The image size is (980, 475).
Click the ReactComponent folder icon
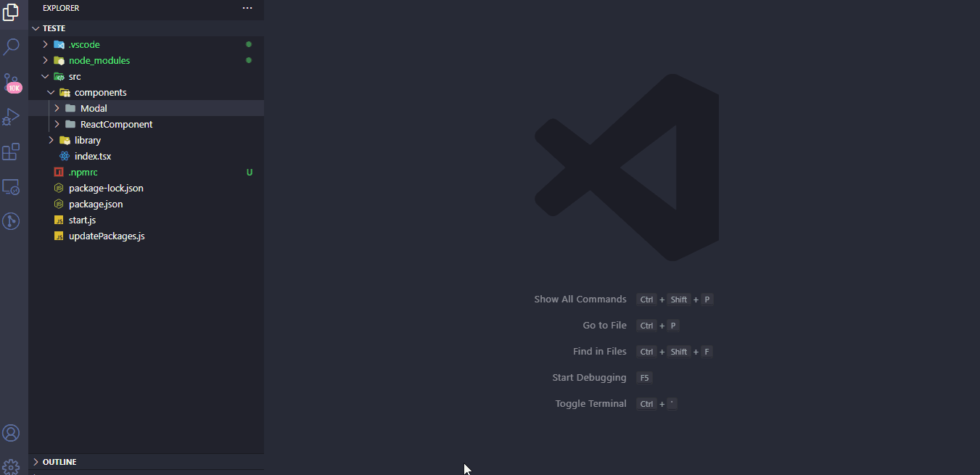(71, 124)
